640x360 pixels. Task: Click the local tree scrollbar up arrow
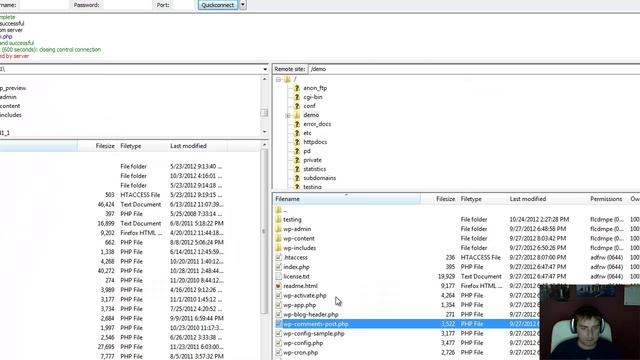click(x=264, y=79)
